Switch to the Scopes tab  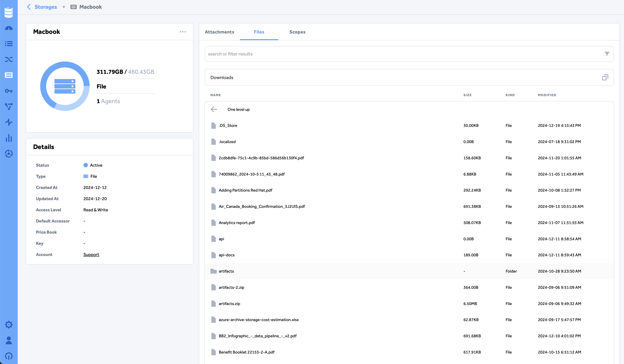click(297, 32)
